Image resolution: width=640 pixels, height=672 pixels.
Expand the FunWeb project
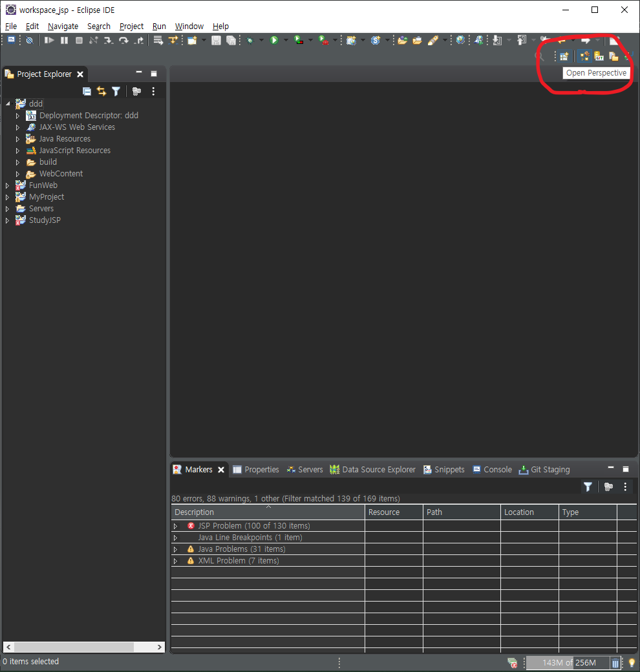point(7,185)
